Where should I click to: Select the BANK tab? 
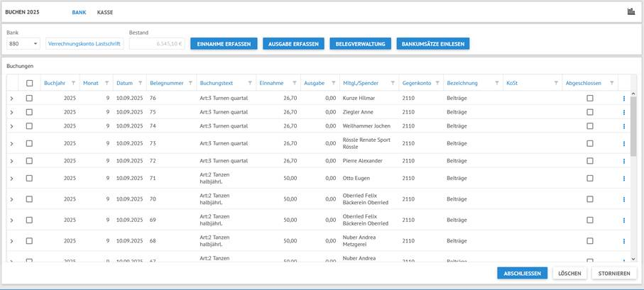79,12
